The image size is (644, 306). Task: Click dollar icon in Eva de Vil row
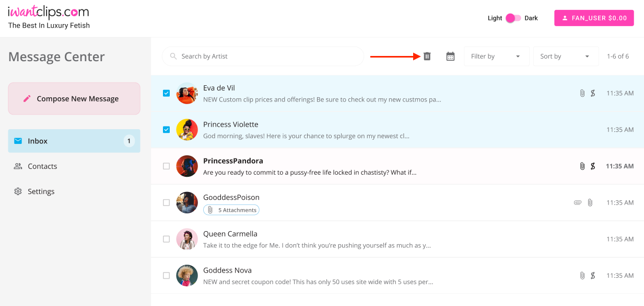click(x=593, y=93)
